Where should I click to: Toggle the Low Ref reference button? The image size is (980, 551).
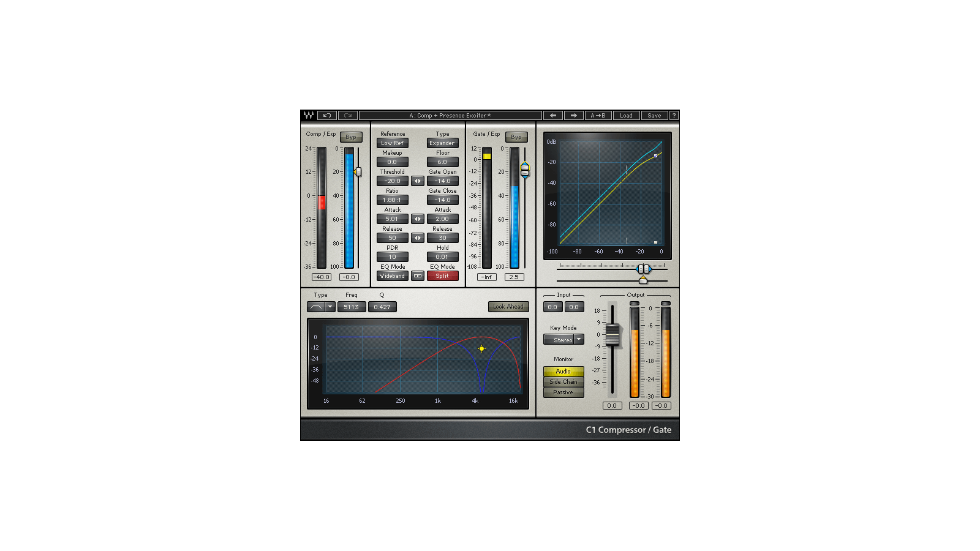pos(393,143)
